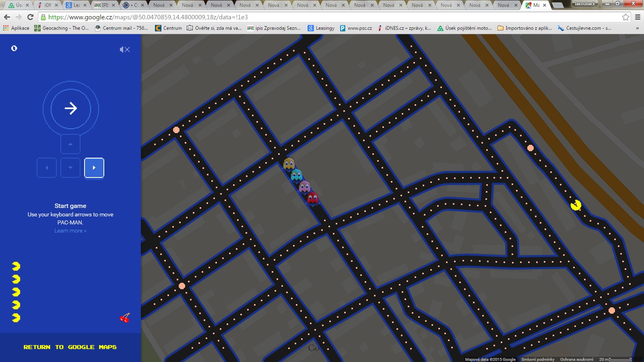Toggle the muted sound icon
Viewport: 644px width, 362px height.
point(124,49)
